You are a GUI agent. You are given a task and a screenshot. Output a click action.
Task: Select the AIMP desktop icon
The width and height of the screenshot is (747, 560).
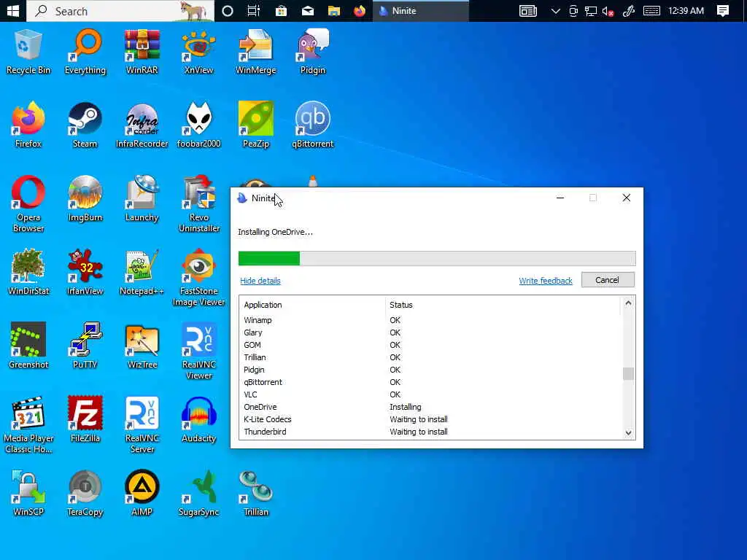pos(142,493)
